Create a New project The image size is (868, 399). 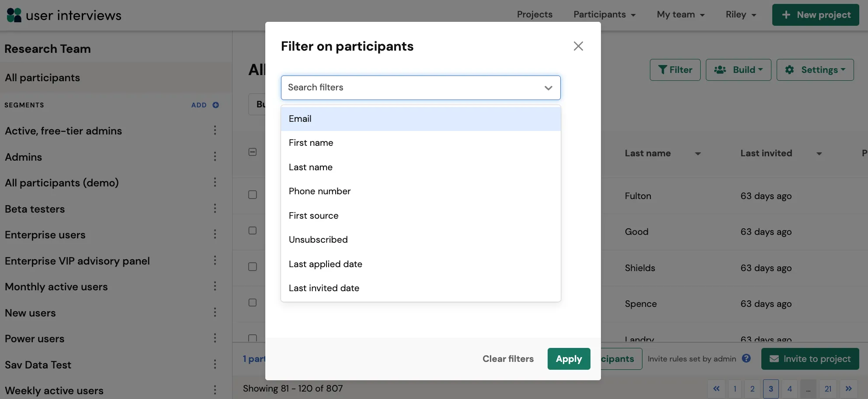click(816, 15)
